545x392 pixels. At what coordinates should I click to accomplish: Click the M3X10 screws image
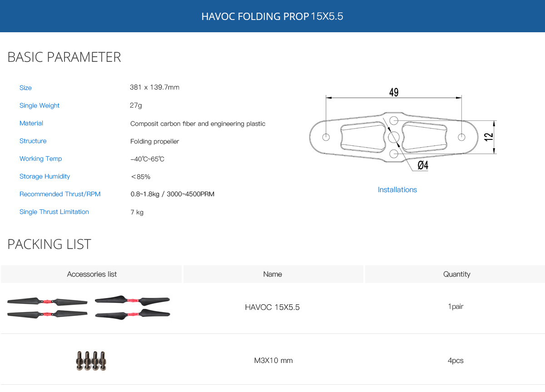pyautogui.click(x=91, y=361)
